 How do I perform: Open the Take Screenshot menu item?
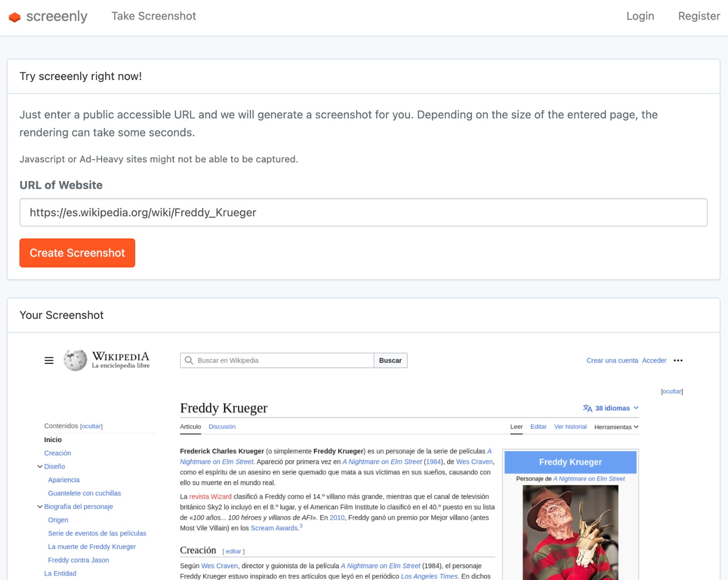click(x=154, y=16)
